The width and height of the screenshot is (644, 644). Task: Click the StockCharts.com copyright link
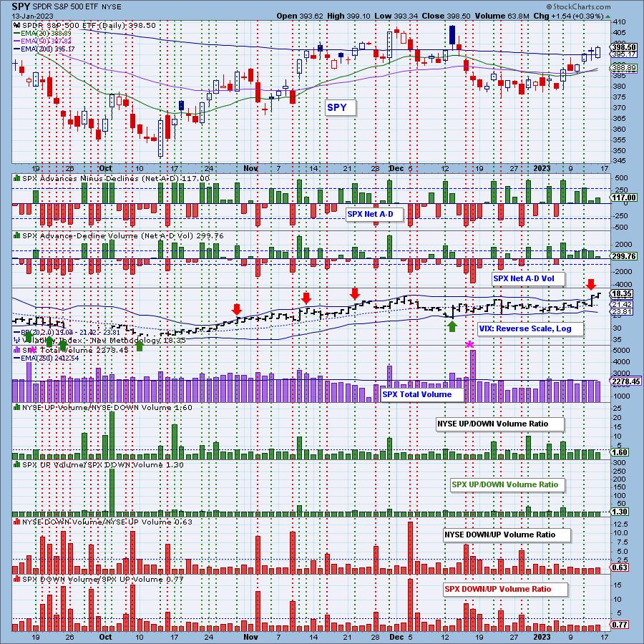point(578,6)
